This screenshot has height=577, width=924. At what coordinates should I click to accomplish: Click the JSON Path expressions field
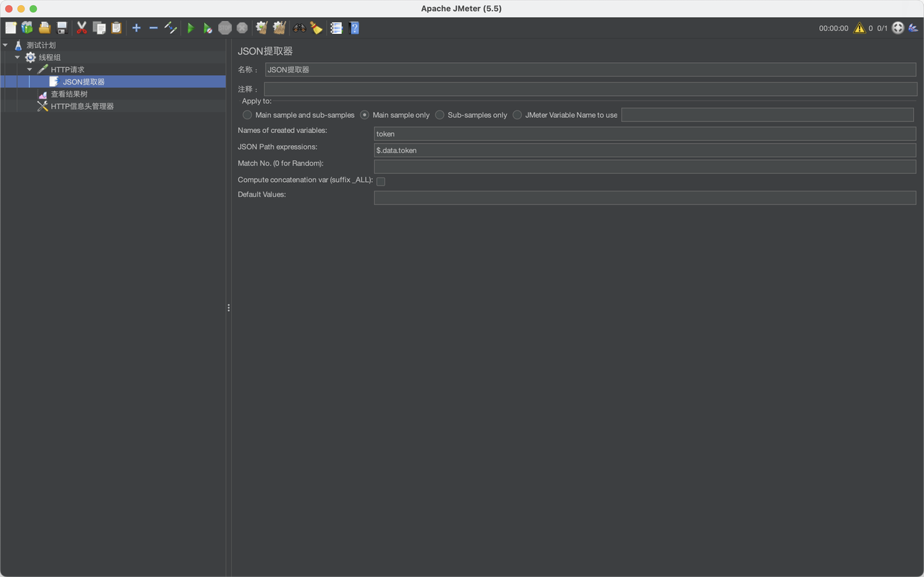point(645,150)
